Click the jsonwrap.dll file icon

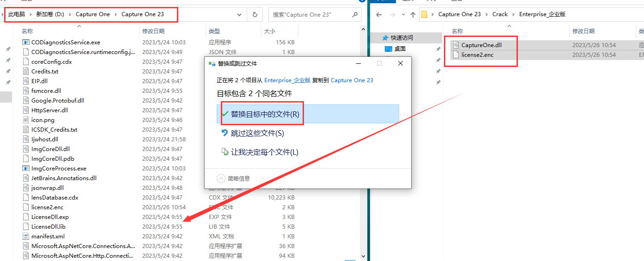click(x=26, y=188)
